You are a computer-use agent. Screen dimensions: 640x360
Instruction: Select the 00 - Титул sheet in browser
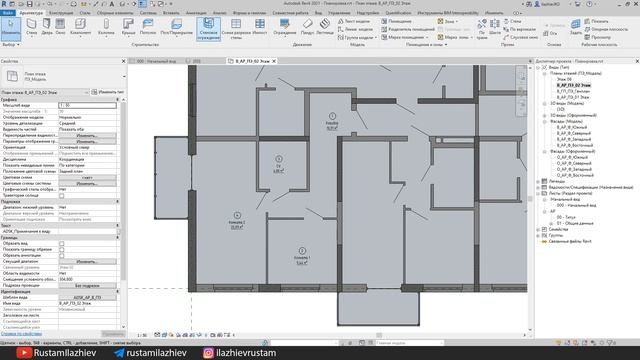coord(566,218)
